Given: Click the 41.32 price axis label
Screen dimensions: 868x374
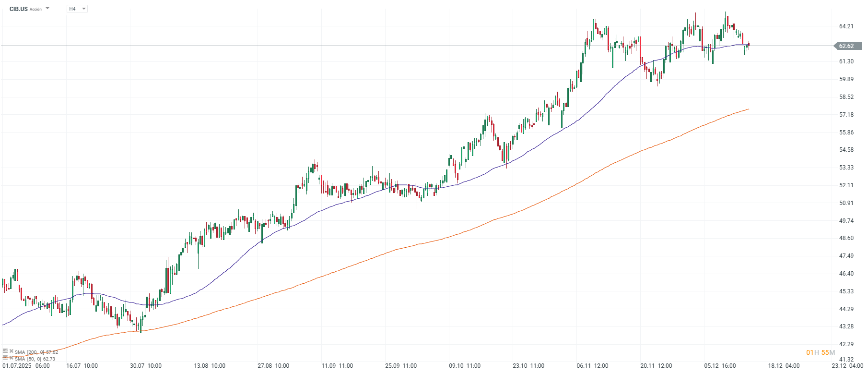Looking at the screenshot, I should (846, 359).
